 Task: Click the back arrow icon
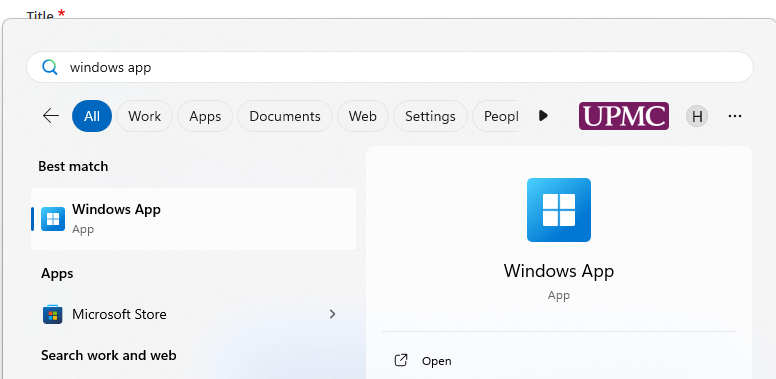51,116
